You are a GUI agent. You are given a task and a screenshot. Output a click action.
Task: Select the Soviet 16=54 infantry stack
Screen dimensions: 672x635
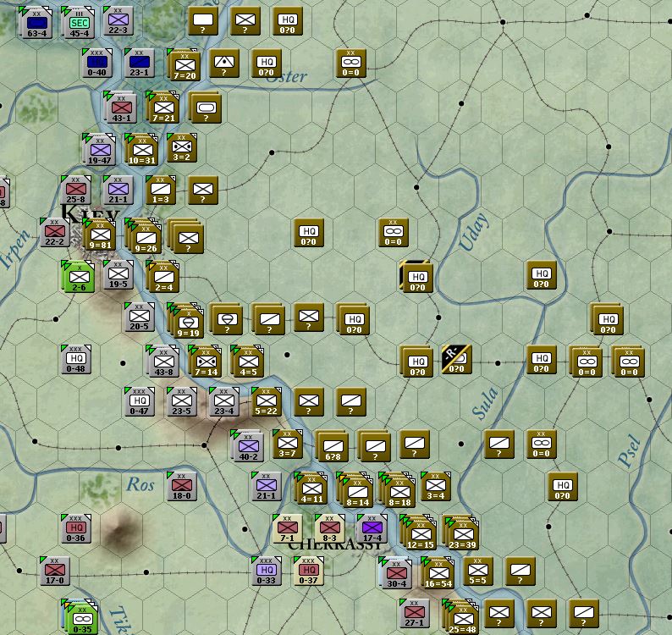click(x=439, y=574)
